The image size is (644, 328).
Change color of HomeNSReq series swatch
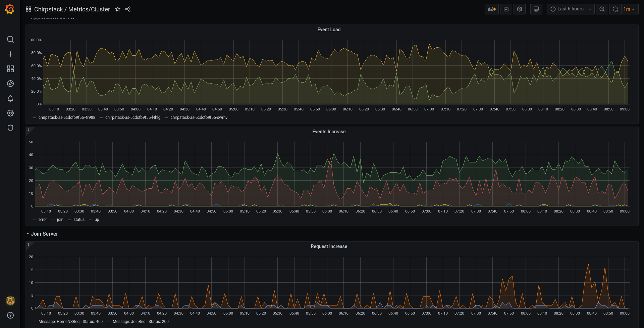[x=35, y=322]
